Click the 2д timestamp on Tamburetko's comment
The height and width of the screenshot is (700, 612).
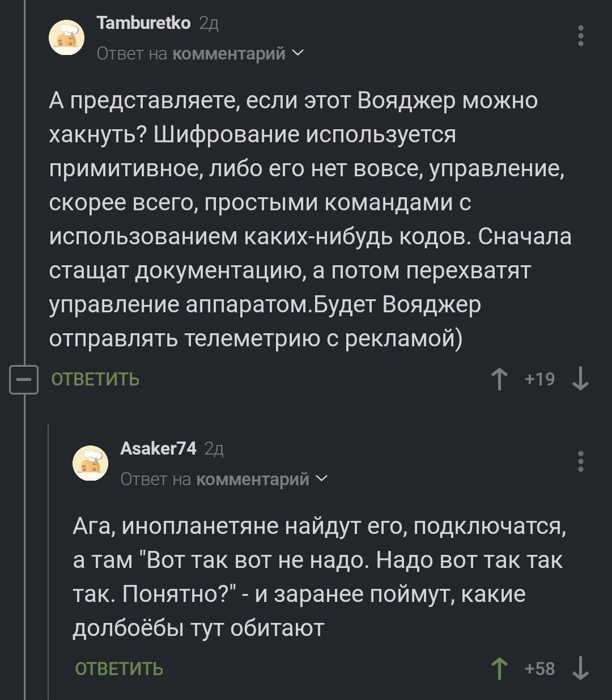point(209,23)
